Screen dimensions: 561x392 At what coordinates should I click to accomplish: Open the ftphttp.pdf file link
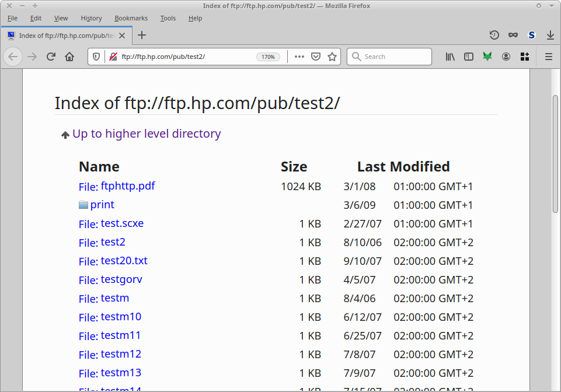[x=128, y=186]
